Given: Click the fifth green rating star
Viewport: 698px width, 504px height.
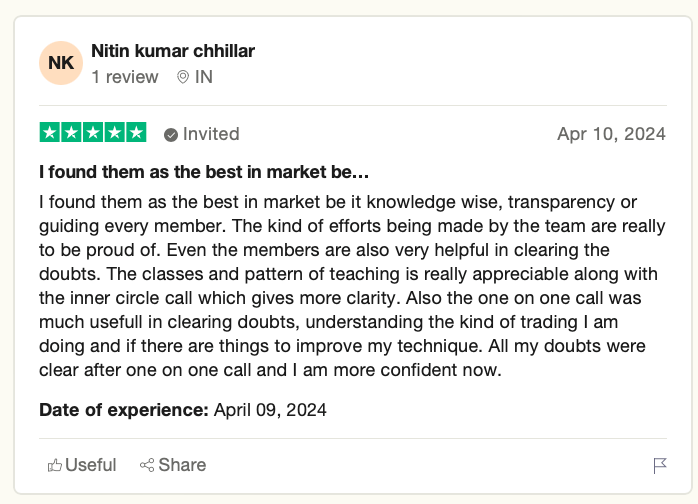Looking at the screenshot, I should [136, 133].
